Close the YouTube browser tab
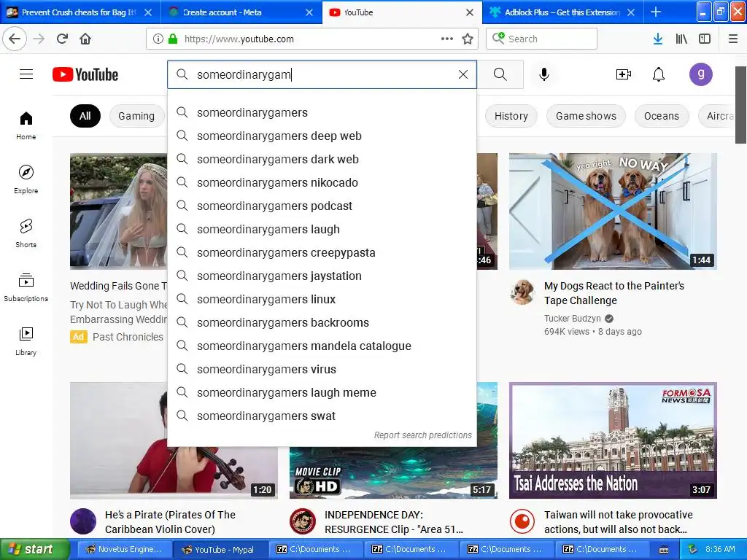The height and width of the screenshot is (560, 747). click(x=470, y=12)
